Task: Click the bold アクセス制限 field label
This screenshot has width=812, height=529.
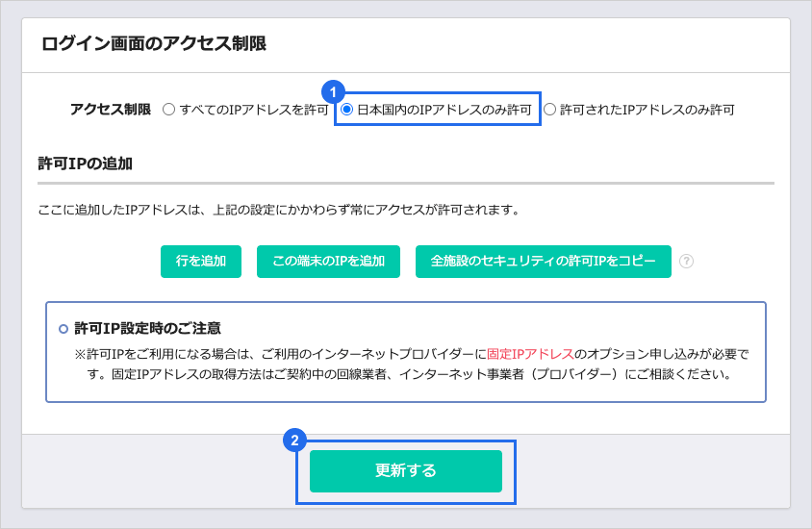Action: pyautogui.click(x=111, y=110)
